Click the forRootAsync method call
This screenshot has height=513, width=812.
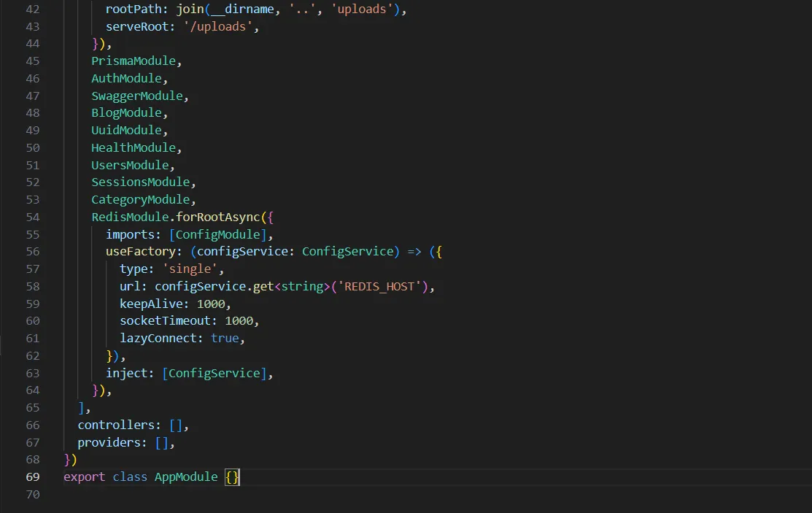pos(217,217)
